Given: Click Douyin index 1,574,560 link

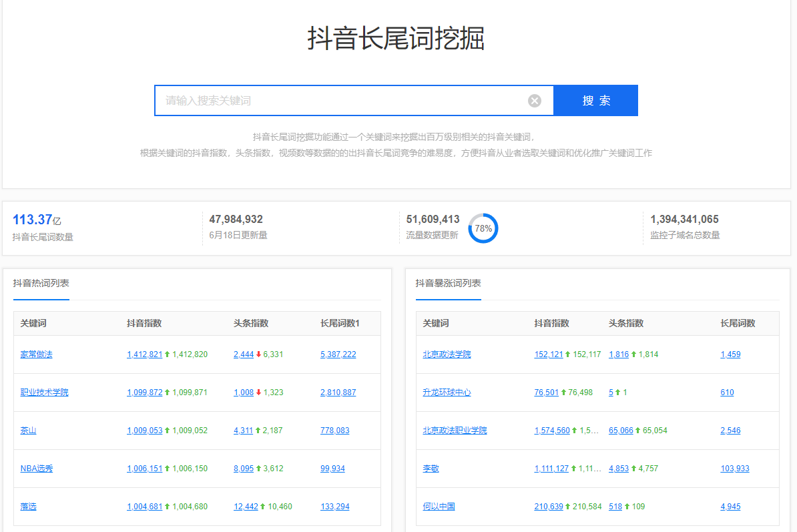Looking at the screenshot, I should point(552,431).
